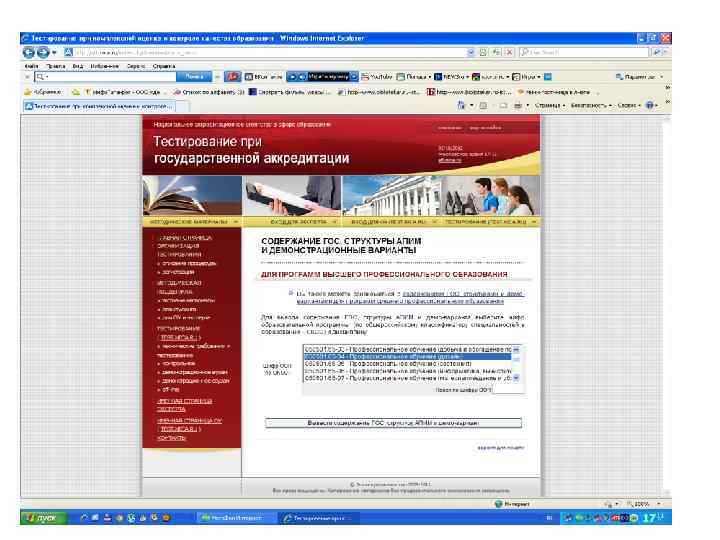Switch to the Тестирование при... taskbar button
Screen dimensions: 720x540
[320, 518]
